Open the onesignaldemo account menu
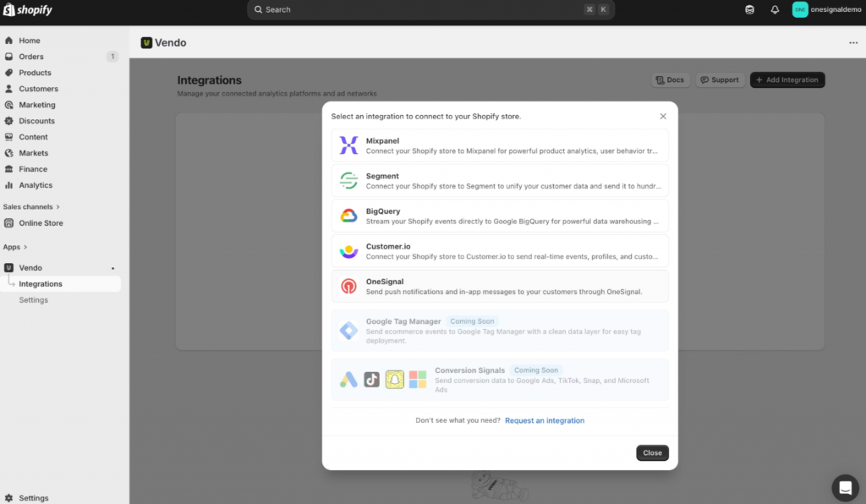Viewport: 866px width, 504px height. point(826,9)
